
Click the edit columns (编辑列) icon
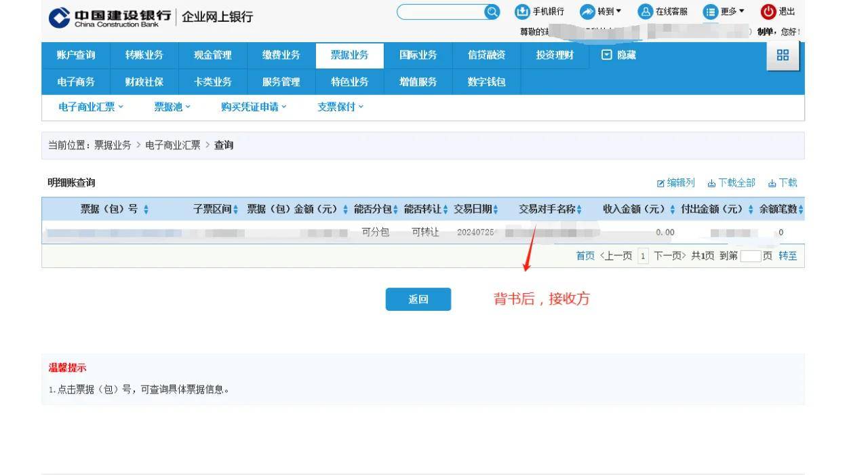660,183
